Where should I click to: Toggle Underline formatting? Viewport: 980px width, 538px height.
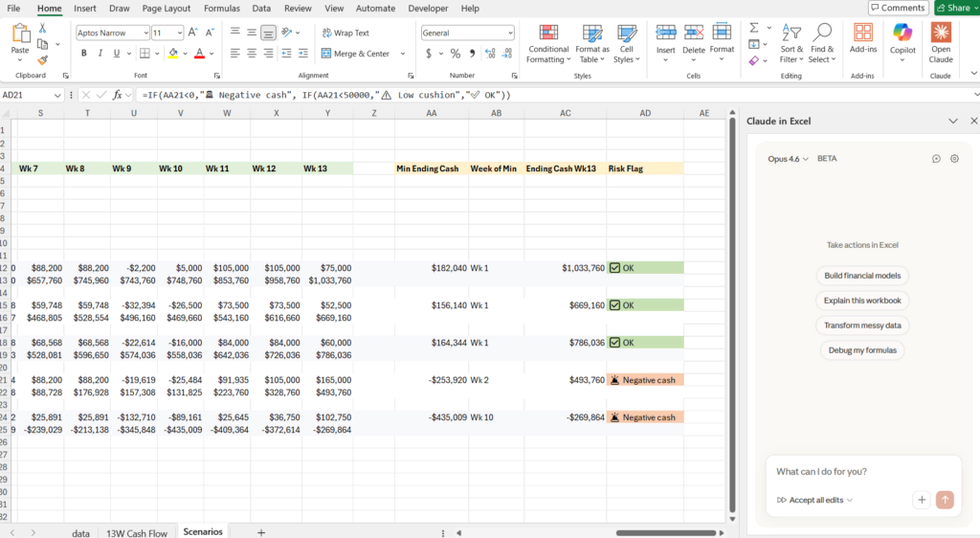coord(116,54)
